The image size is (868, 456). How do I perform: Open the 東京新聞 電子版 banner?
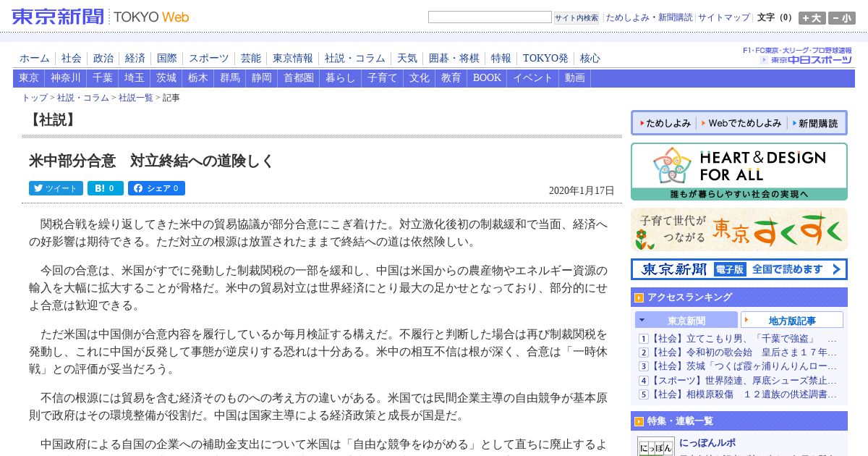[x=739, y=269]
